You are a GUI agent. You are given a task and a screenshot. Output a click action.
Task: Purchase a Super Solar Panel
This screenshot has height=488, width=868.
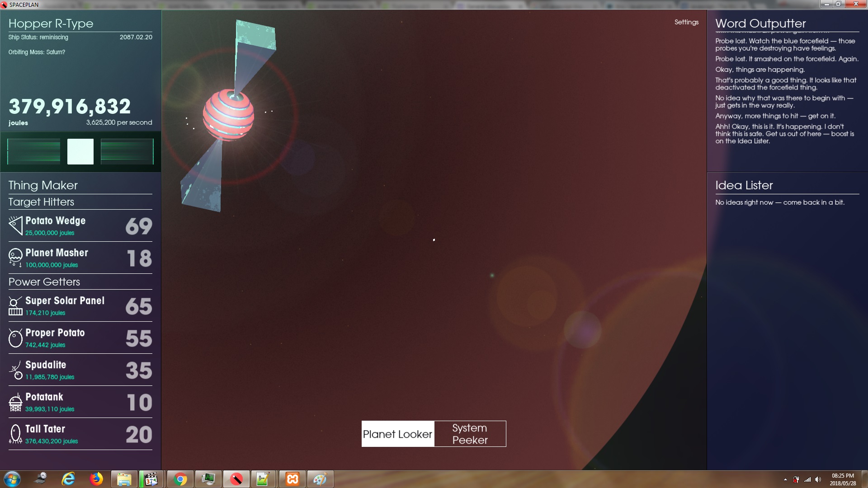pyautogui.click(x=80, y=306)
